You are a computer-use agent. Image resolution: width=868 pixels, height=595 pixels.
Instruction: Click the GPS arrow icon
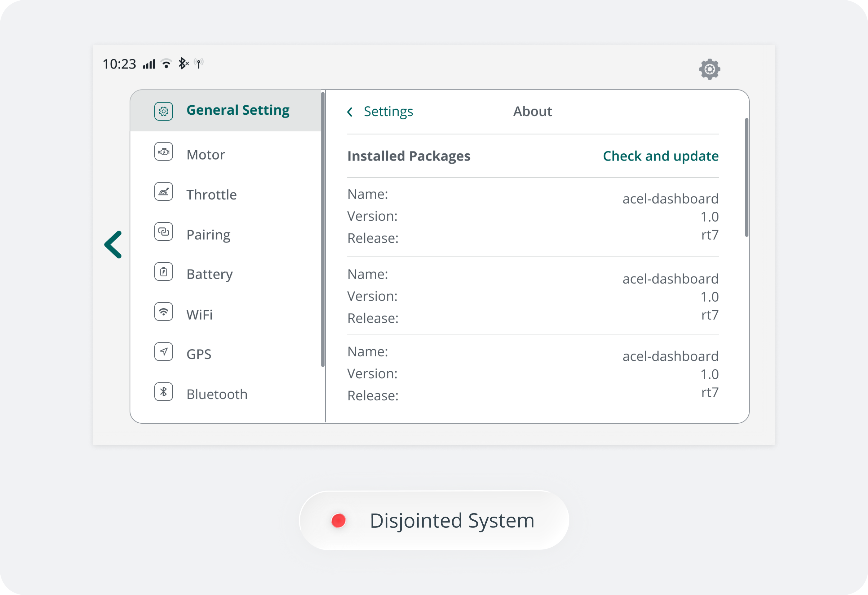pyautogui.click(x=164, y=352)
